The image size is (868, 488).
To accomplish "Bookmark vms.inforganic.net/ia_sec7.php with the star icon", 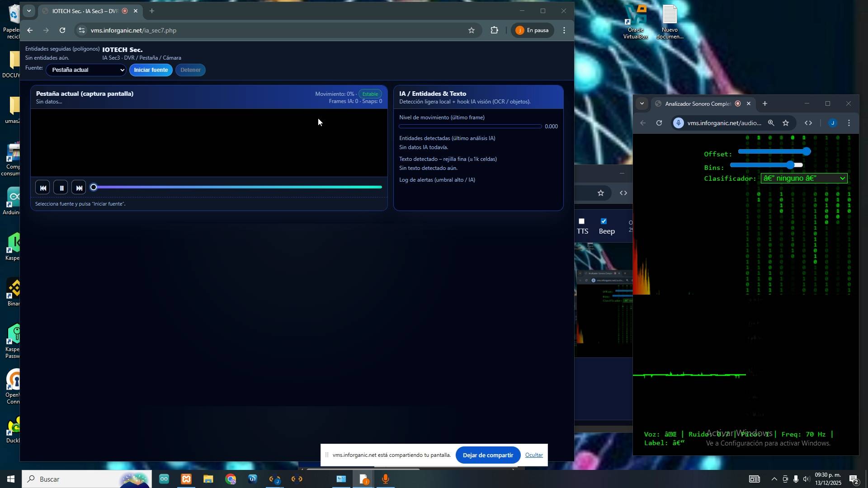I will (x=471, y=31).
